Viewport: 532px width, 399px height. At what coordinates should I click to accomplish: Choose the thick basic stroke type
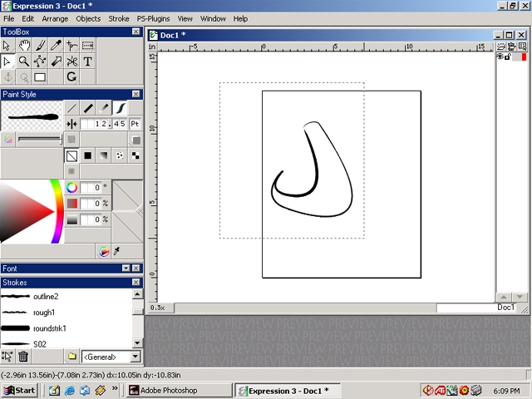pyautogui.click(x=88, y=108)
